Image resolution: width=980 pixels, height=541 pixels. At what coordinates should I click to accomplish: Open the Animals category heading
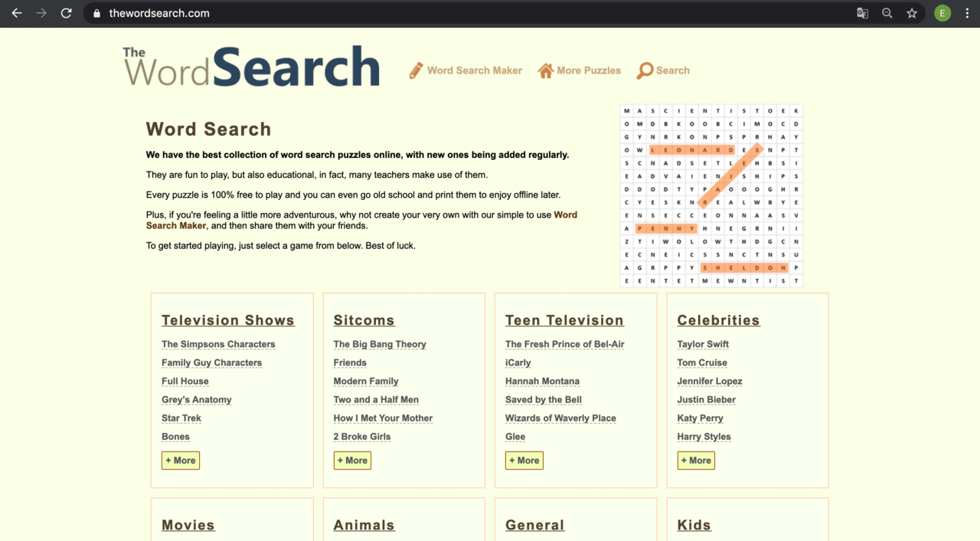[x=364, y=525]
